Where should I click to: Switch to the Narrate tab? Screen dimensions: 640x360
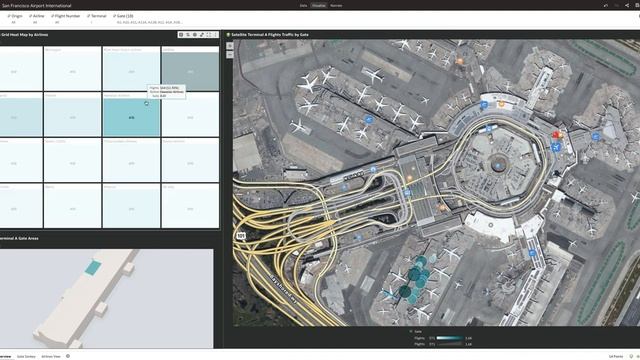[336, 6]
